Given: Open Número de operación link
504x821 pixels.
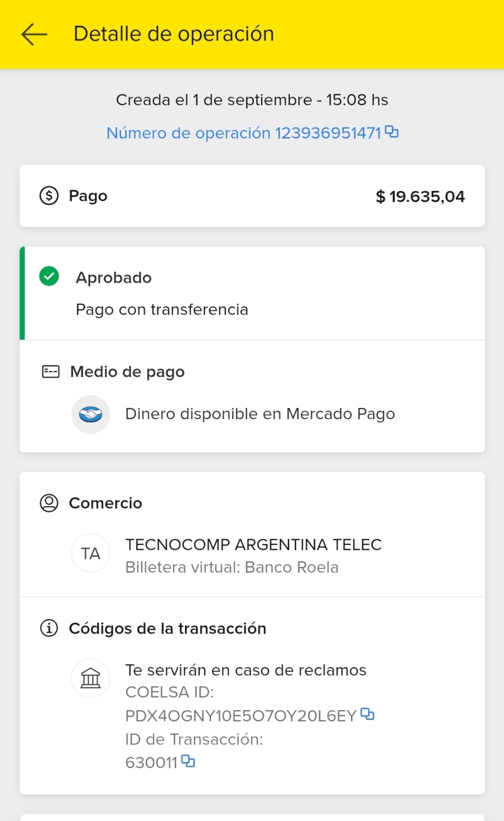Looking at the screenshot, I should click(244, 133).
